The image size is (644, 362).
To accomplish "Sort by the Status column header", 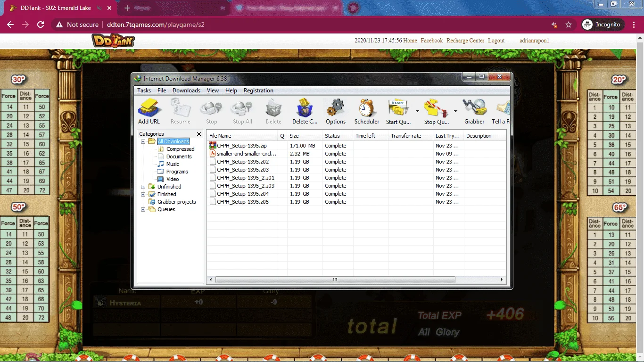I will (x=338, y=136).
